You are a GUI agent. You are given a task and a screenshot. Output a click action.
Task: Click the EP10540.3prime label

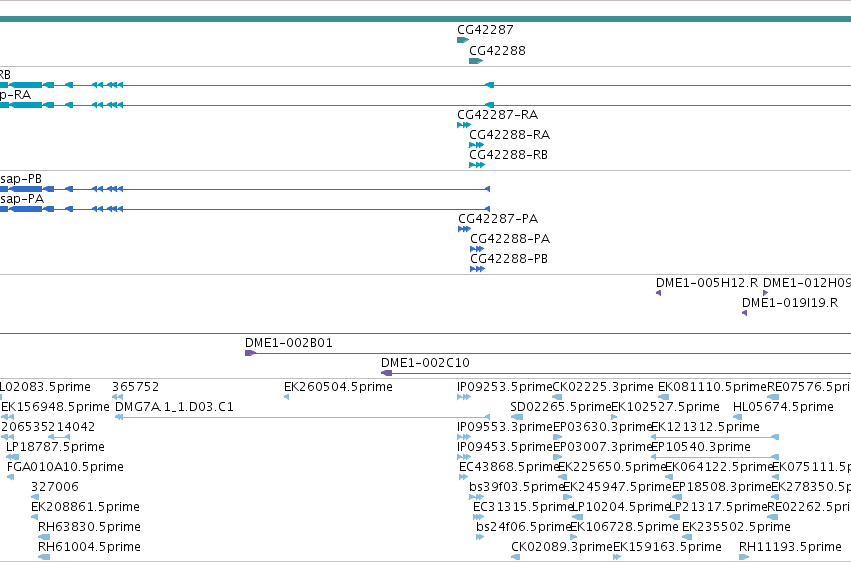coord(701,448)
